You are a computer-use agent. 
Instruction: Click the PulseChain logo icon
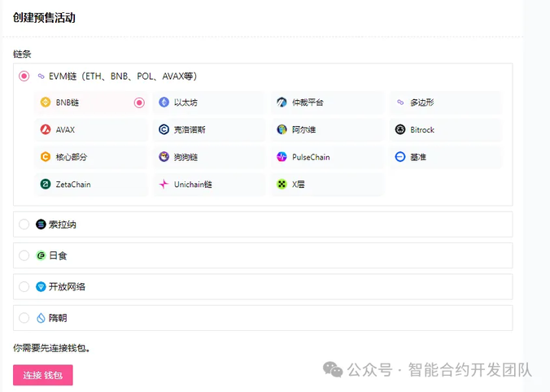pyautogui.click(x=282, y=157)
